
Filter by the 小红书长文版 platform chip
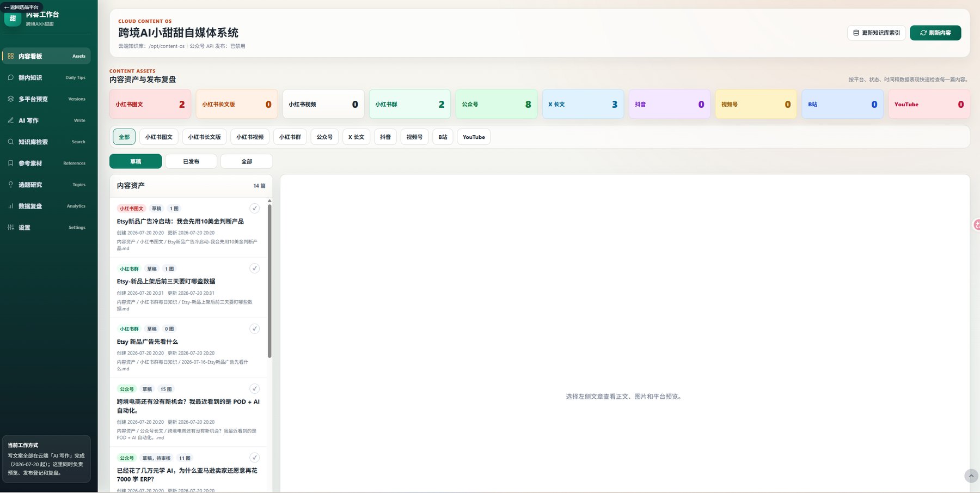pos(205,137)
